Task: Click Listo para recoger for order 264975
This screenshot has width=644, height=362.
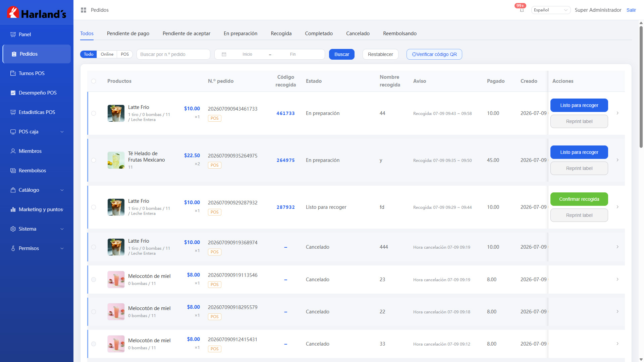Action: tap(579, 152)
